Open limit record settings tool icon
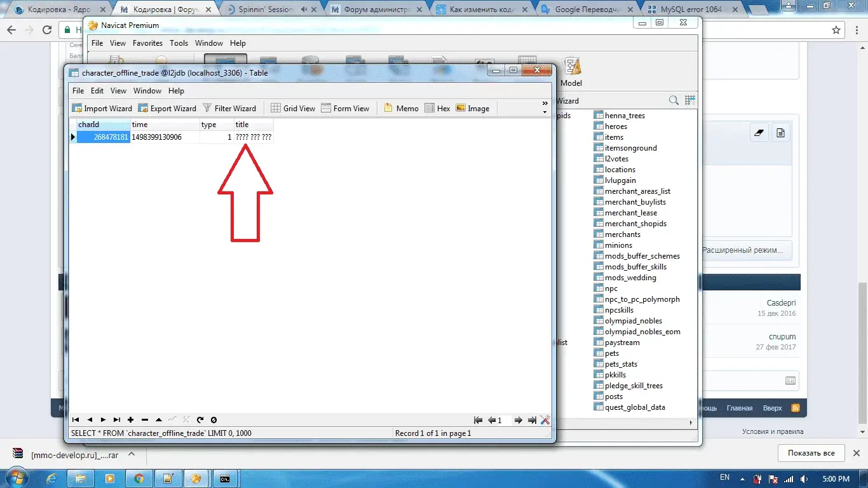The height and width of the screenshot is (488, 868). tap(545, 420)
